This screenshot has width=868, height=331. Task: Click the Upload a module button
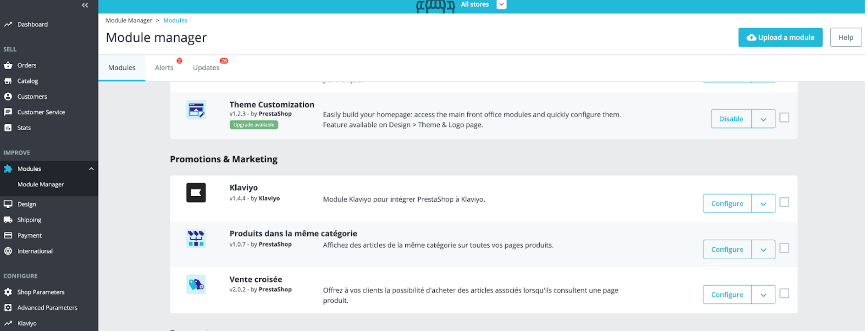click(780, 38)
